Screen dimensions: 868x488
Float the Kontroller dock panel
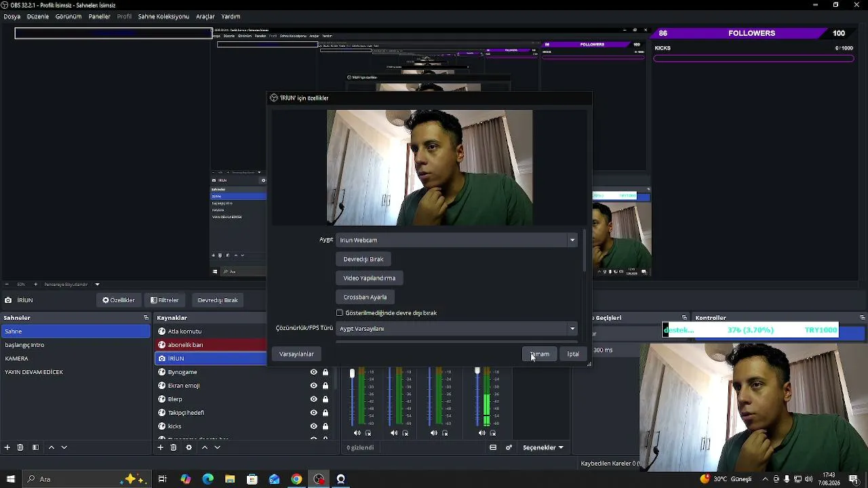(x=863, y=318)
